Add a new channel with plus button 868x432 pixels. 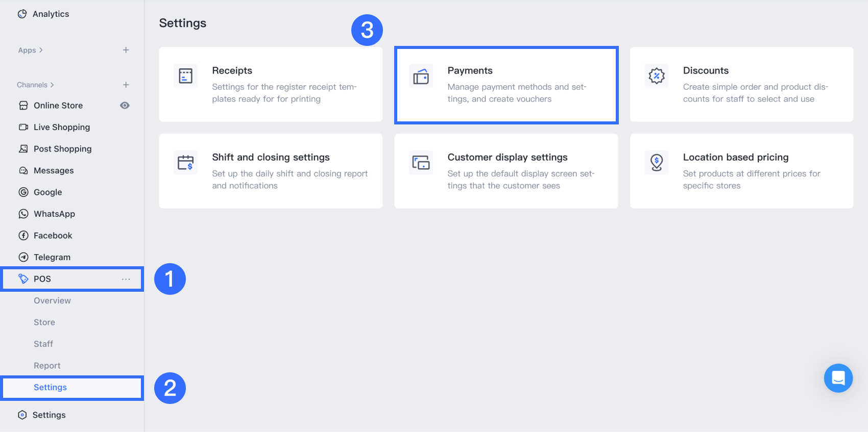(x=126, y=85)
